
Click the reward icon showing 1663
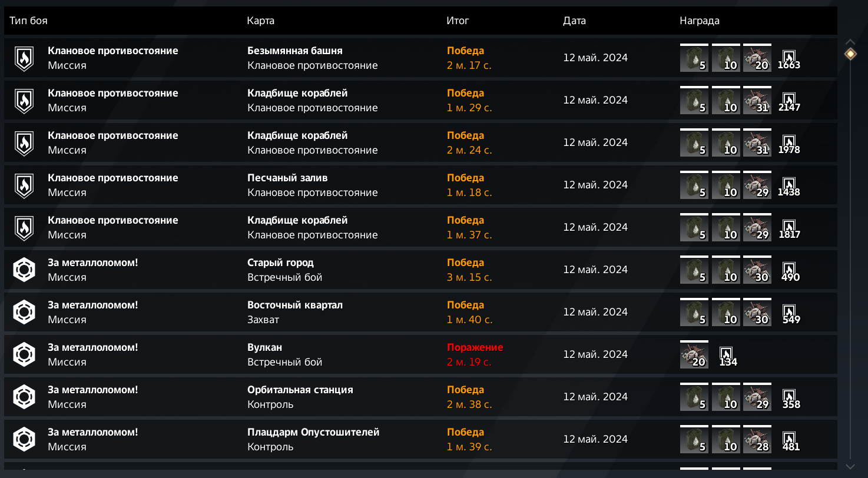coord(789,58)
